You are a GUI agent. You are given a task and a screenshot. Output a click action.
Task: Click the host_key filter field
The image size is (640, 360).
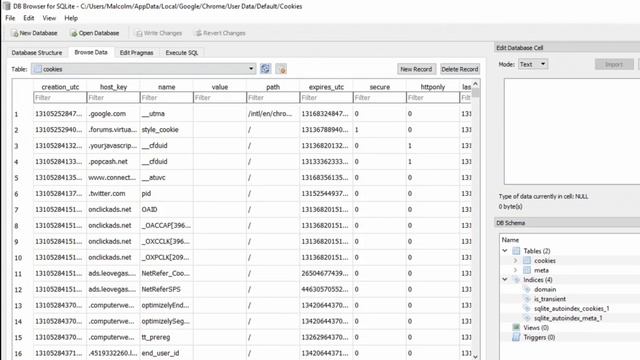[113, 98]
